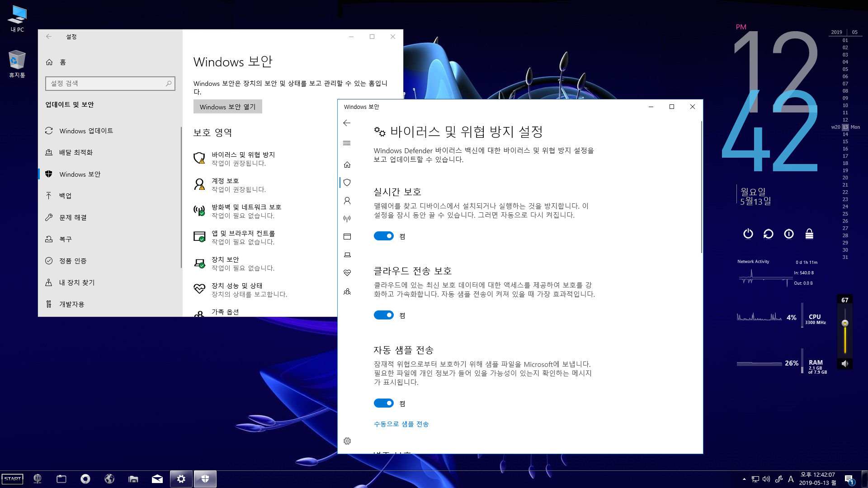
Task: Open settings gear in Windows 보안 sidebar
Action: (347, 441)
